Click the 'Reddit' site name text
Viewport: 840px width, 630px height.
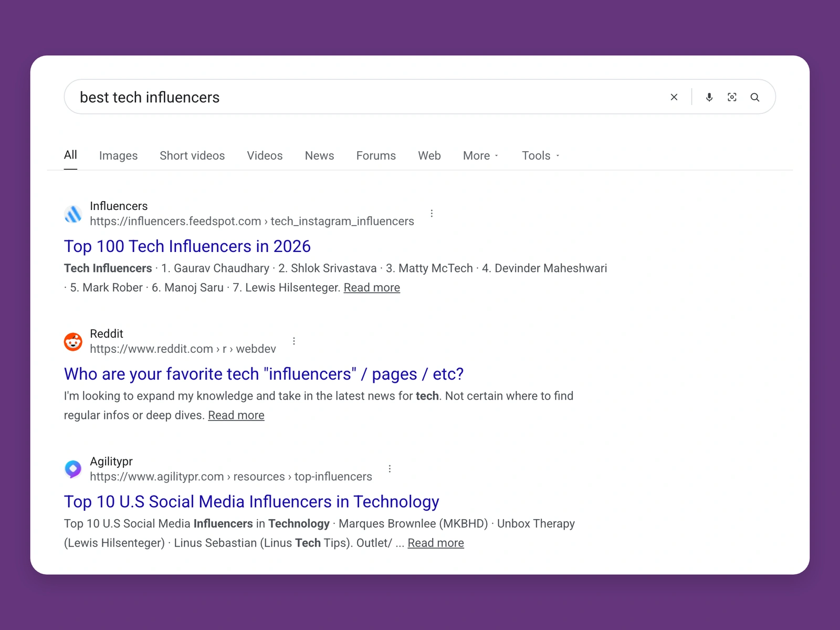pyautogui.click(x=107, y=333)
